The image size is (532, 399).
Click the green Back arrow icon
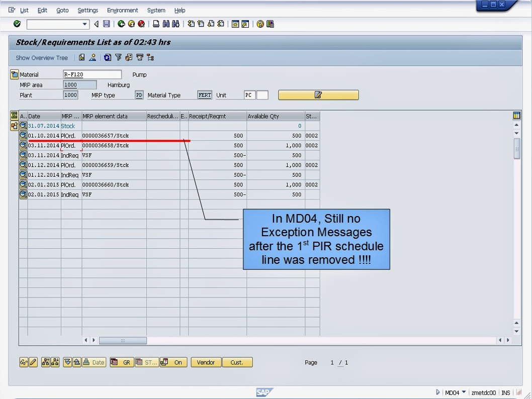point(121,24)
